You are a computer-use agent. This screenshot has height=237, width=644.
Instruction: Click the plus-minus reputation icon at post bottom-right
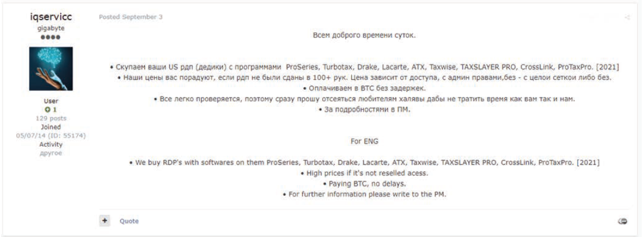623,221
